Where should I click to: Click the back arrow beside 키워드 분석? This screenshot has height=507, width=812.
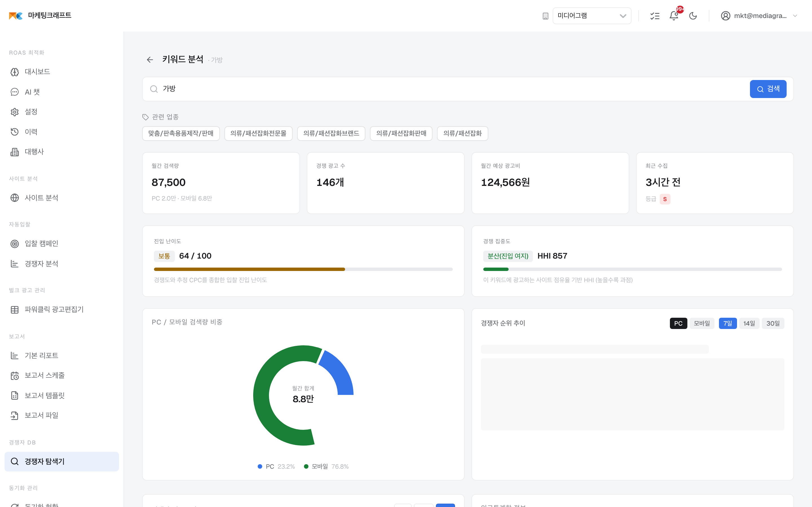point(150,60)
